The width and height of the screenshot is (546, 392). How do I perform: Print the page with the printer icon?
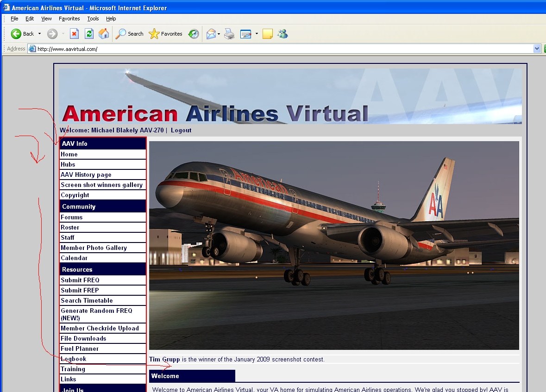[229, 34]
